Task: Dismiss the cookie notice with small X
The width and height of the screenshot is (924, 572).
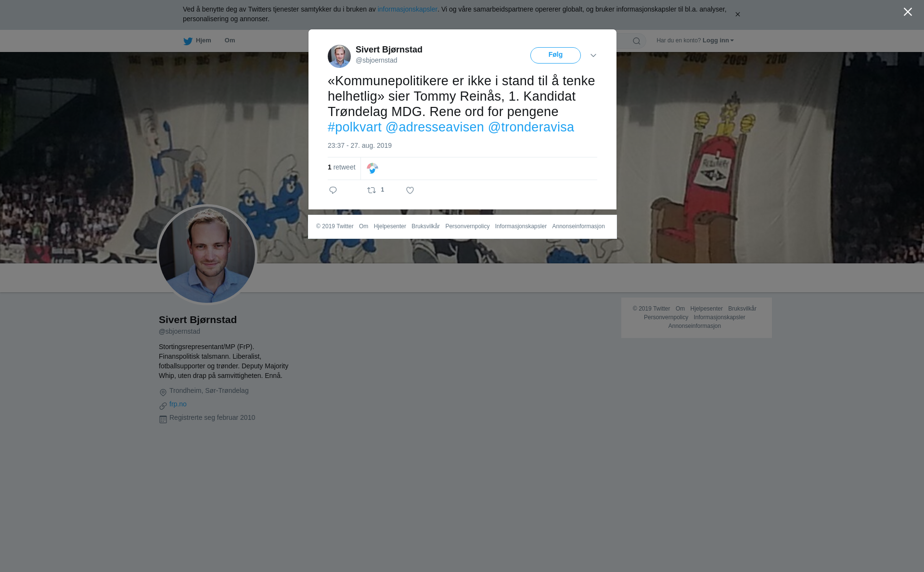Action: (x=737, y=14)
